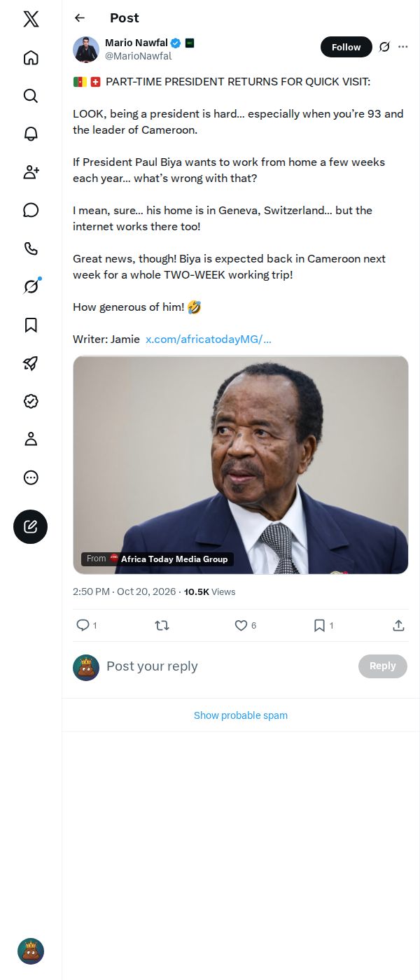Open Messages from the chat bubble icon

coord(31,210)
